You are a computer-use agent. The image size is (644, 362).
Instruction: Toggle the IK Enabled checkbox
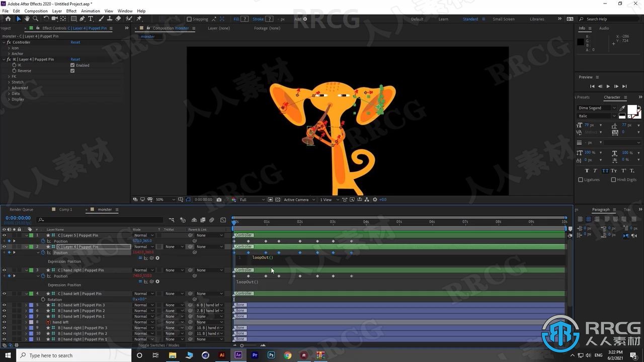(72, 65)
